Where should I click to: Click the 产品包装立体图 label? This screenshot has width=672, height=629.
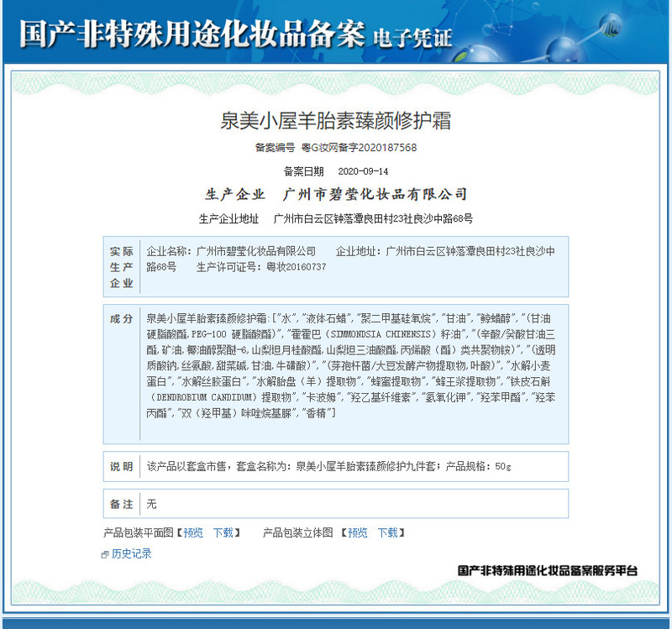click(x=298, y=532)
